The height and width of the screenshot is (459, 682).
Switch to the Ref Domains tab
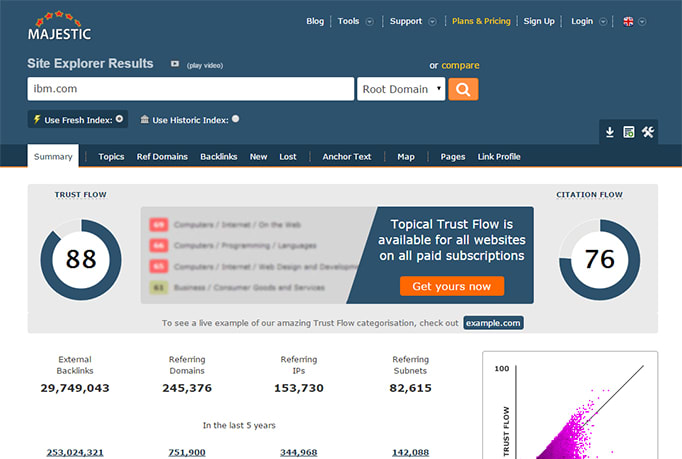[x=162, y=157]
